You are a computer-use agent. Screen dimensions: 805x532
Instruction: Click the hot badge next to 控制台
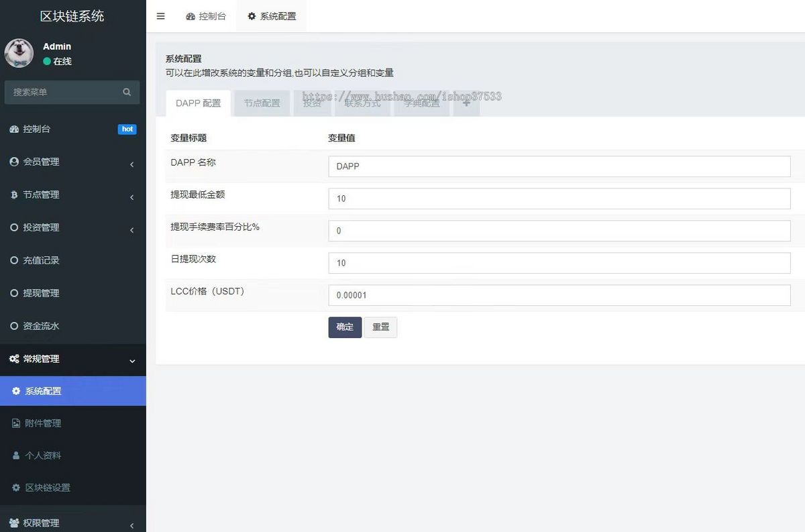click(x=127, y=129)
